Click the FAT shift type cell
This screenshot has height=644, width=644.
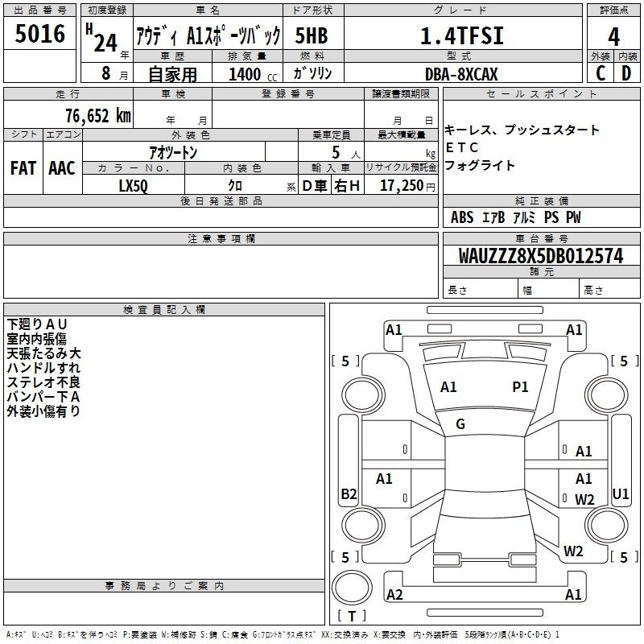pyautogui.click(x=23, y=168)
